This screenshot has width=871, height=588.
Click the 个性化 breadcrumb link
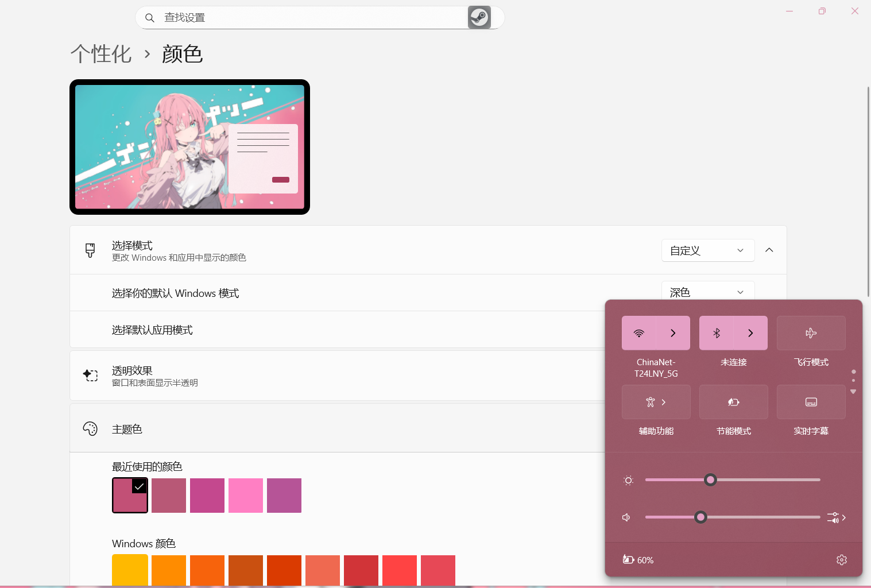[x=101, y=53]
